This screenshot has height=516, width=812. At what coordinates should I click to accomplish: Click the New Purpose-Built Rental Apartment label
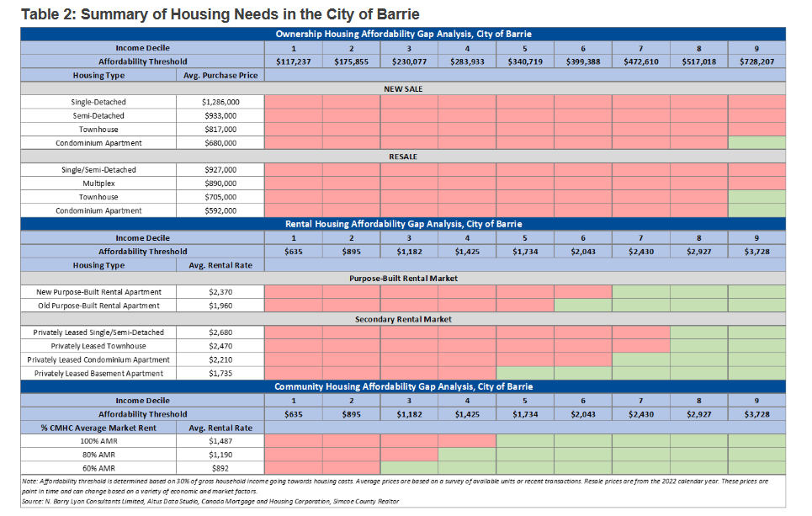(x=98, y=291)
